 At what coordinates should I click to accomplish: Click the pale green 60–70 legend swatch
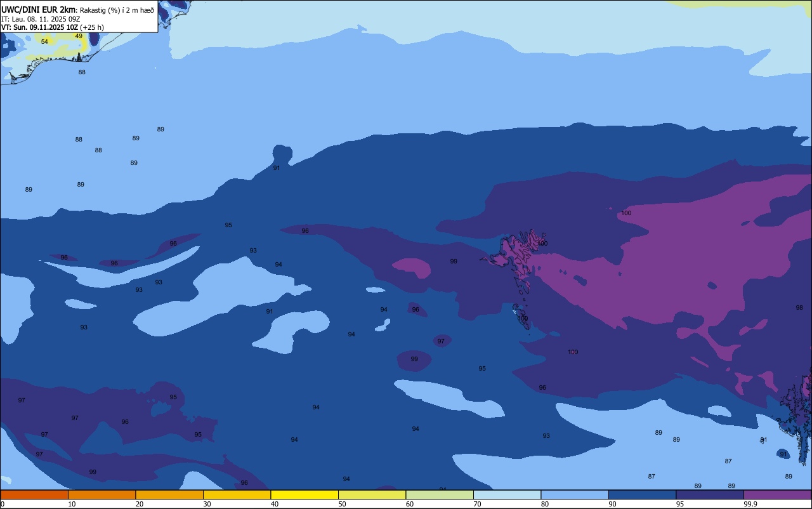pyautogui.click(x=440, y=494)
